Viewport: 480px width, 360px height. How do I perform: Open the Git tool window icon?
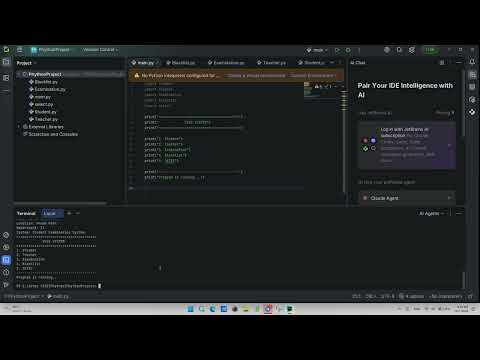pos(6,285)
